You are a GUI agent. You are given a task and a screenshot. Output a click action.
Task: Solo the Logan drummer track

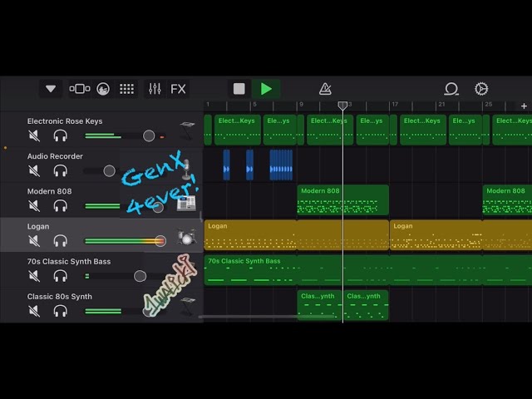(x=61, y=241)
